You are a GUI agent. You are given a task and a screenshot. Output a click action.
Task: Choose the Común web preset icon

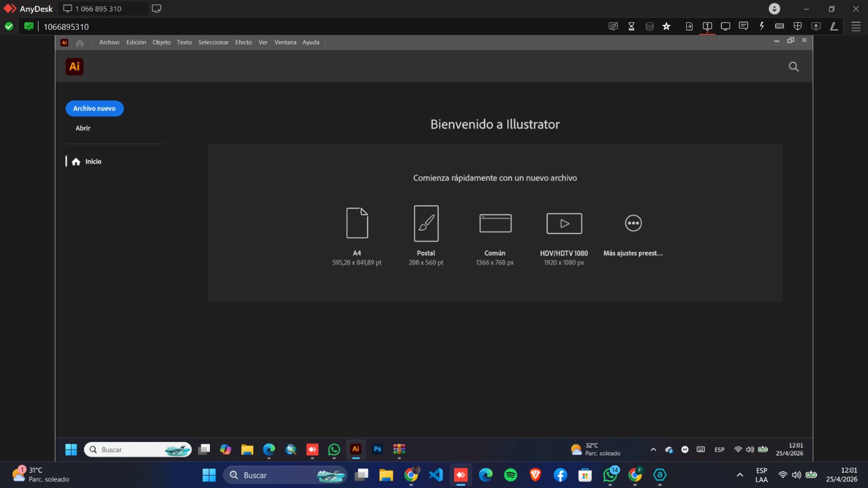pos(495,223)
